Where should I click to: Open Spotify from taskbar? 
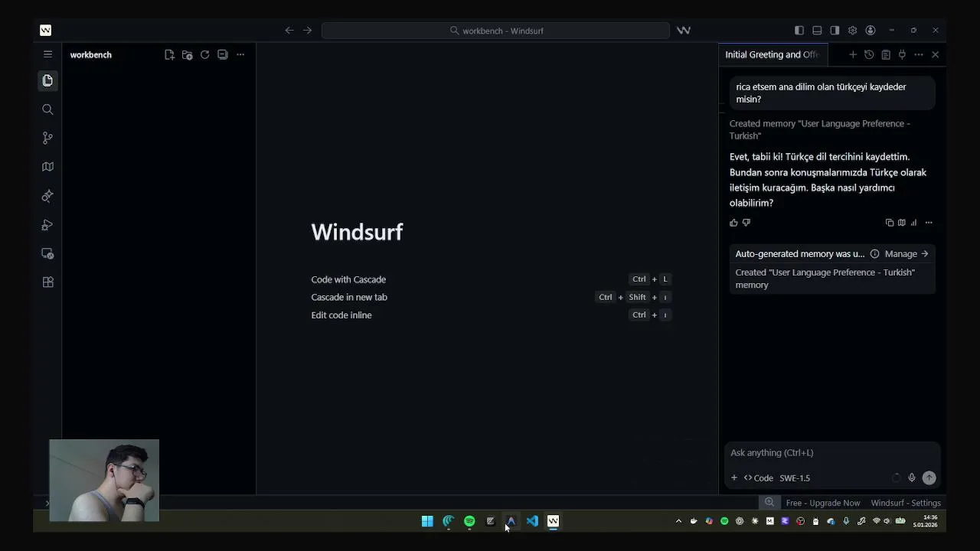(x=469, y=521)
